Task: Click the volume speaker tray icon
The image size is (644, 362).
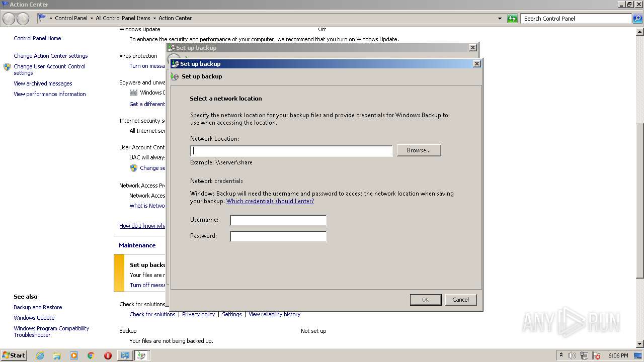Action: [x=572, y=355]
